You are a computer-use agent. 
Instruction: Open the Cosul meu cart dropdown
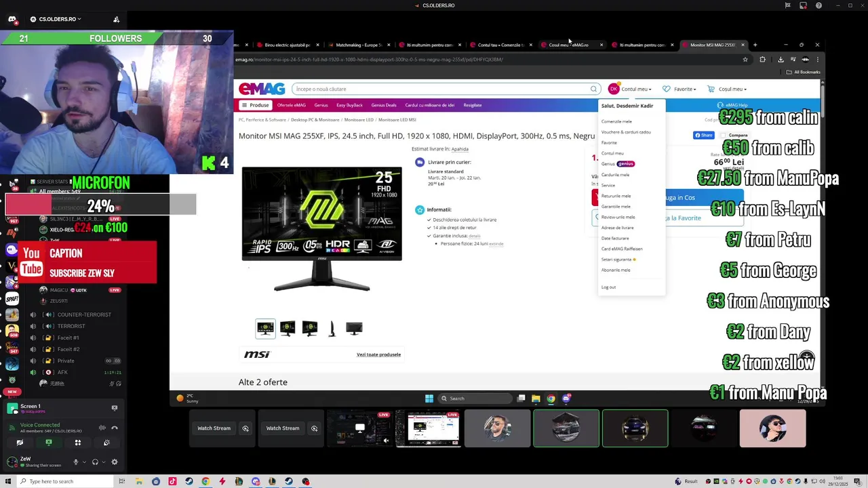[726, 89]
